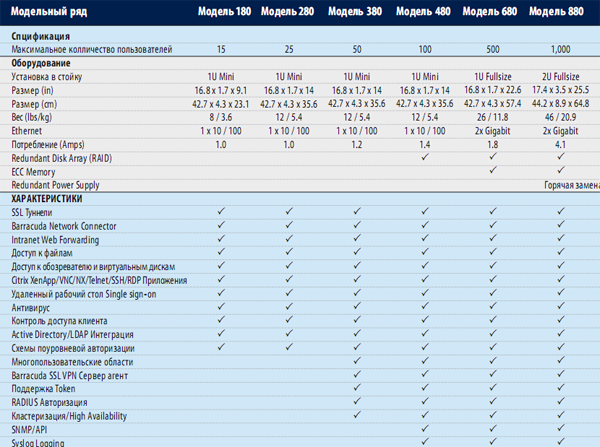Click SSL Туннели checkmark under Модель 180
Image resolution: width=600 pixels, height=447 pixels.
click(x=221, y=211)
